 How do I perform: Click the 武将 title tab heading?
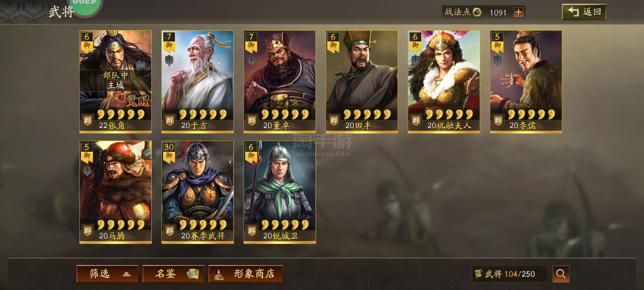point(61,12)
